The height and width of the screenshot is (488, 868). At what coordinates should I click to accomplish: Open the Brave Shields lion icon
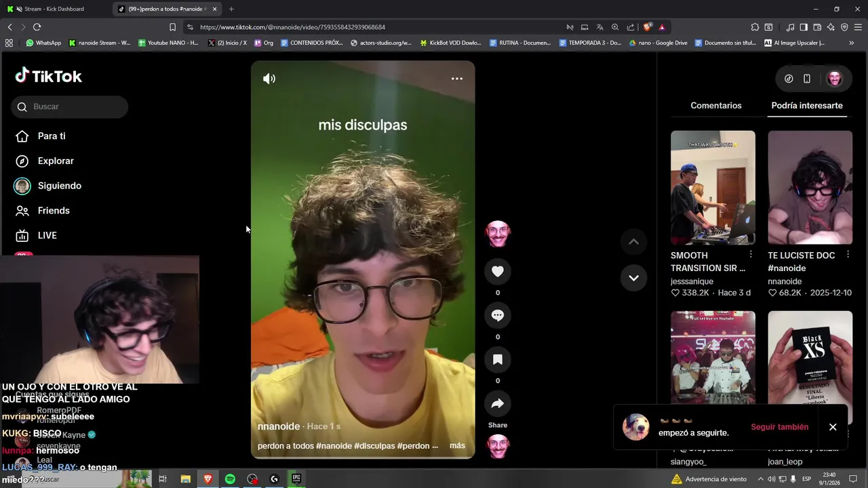(647, 27)
